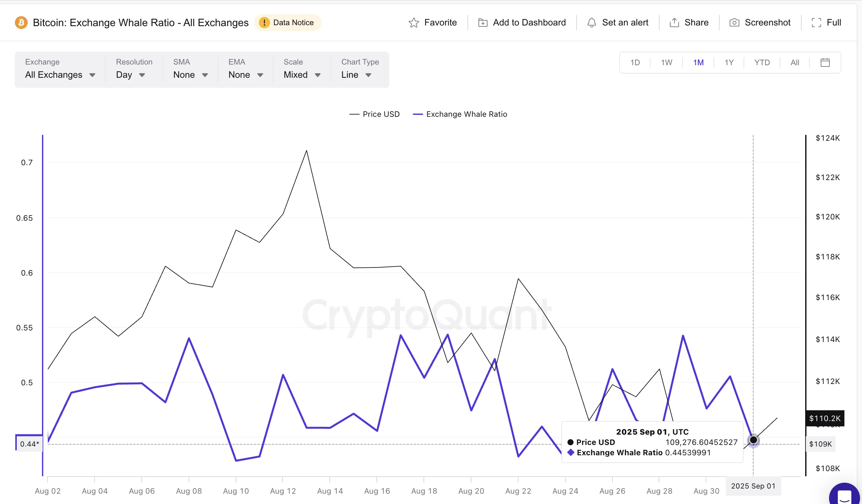Screen dimensions: 862x504
Task: Click the Set an alert bell icon
Action: pos(591,22)
